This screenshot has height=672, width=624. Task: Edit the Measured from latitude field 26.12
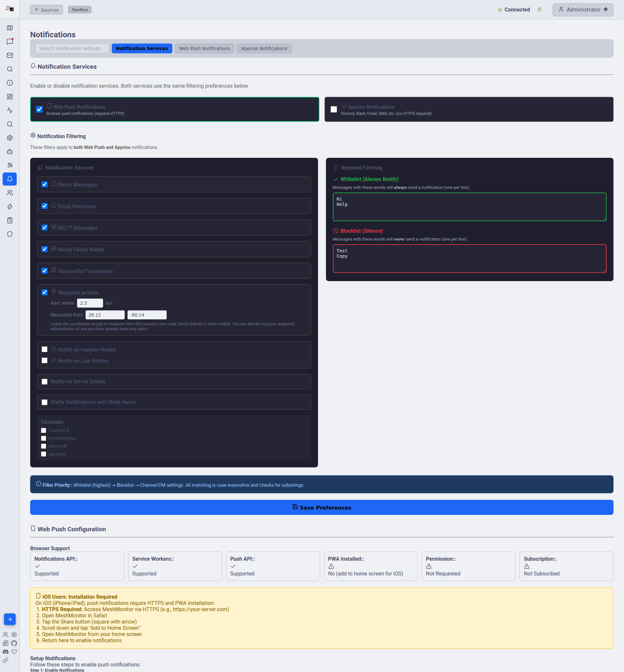105,315
